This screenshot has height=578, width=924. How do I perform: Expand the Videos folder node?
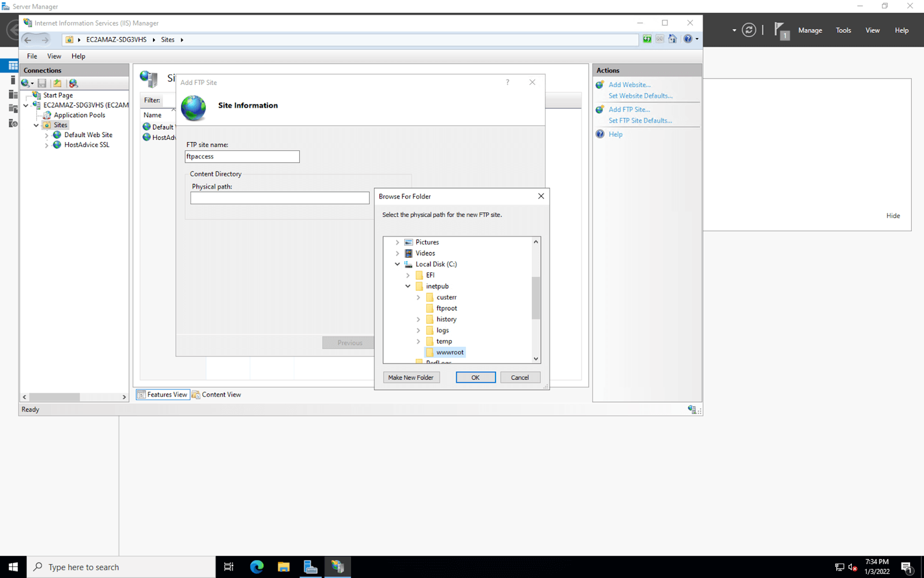[x=397, y=253]
